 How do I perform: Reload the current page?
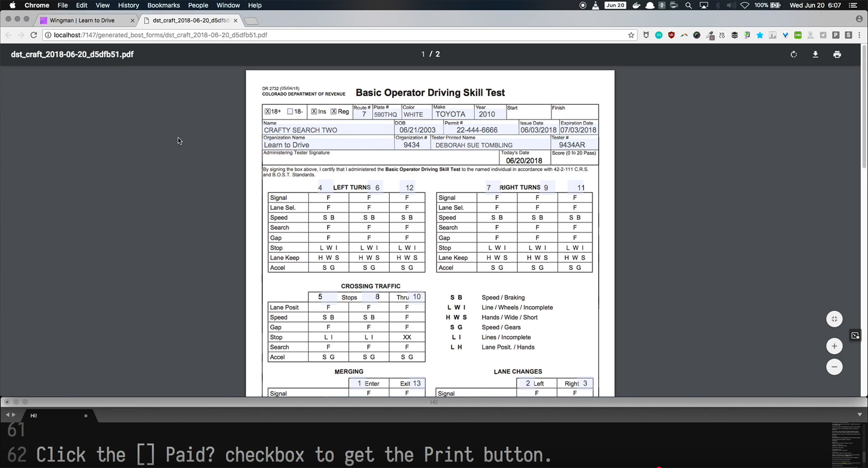coord(33,35)
